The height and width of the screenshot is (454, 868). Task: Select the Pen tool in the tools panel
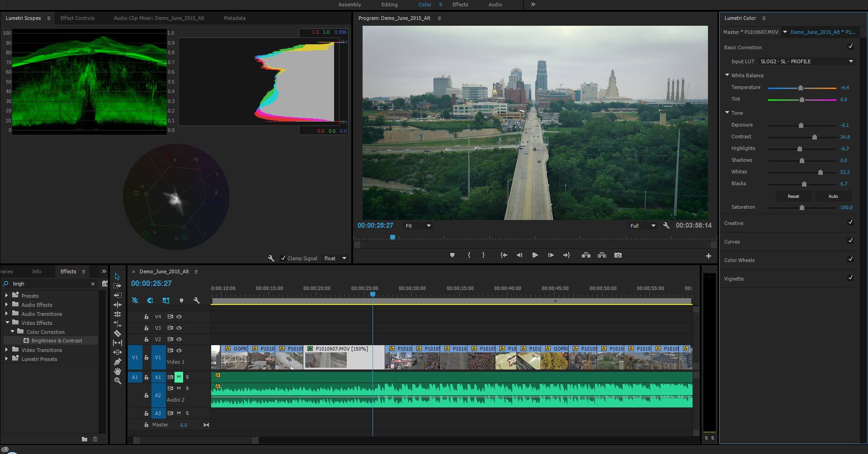(118, 362)
